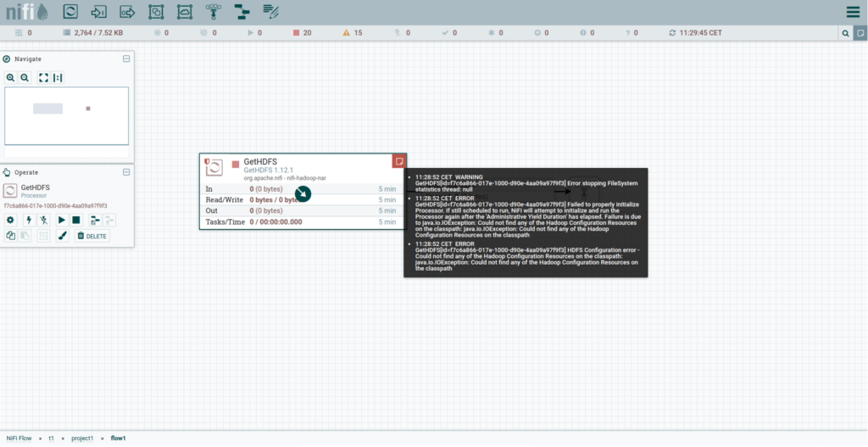
Task: Click the 11:28:52 CET WARNING bulletin entry
Action: click(526, 183)
